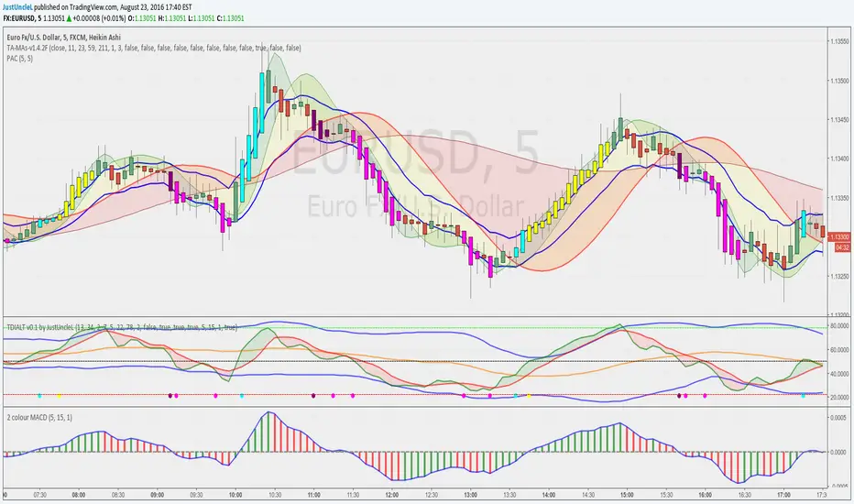Click the 09:00 time axis label
The image size is (854, 504).
click(158, 495)
